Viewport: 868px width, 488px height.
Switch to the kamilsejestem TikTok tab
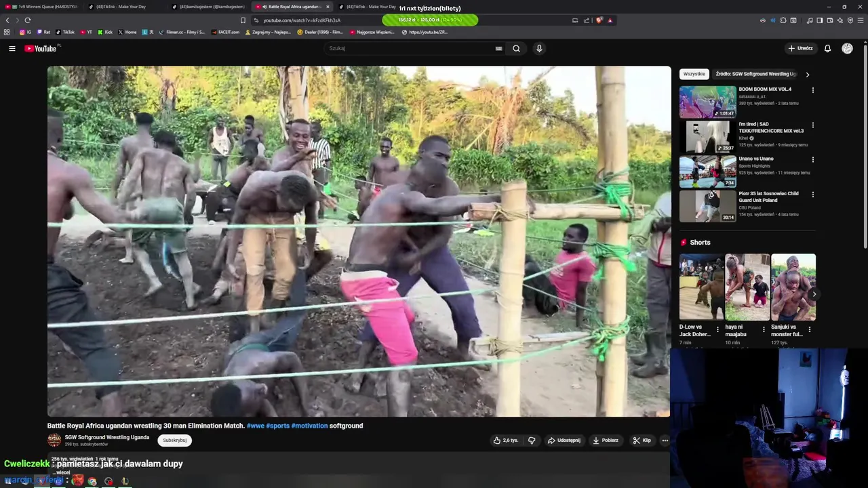[x=208, y=7]
